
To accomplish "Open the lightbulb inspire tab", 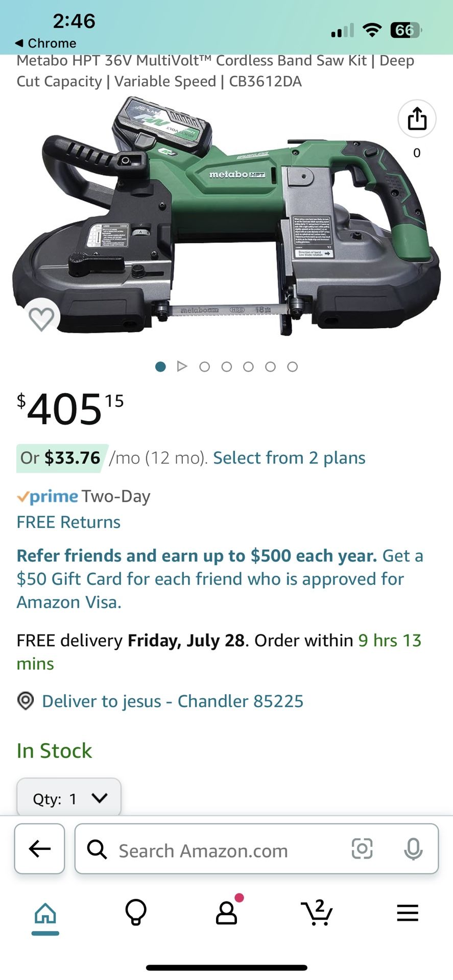I will (136, 913).
